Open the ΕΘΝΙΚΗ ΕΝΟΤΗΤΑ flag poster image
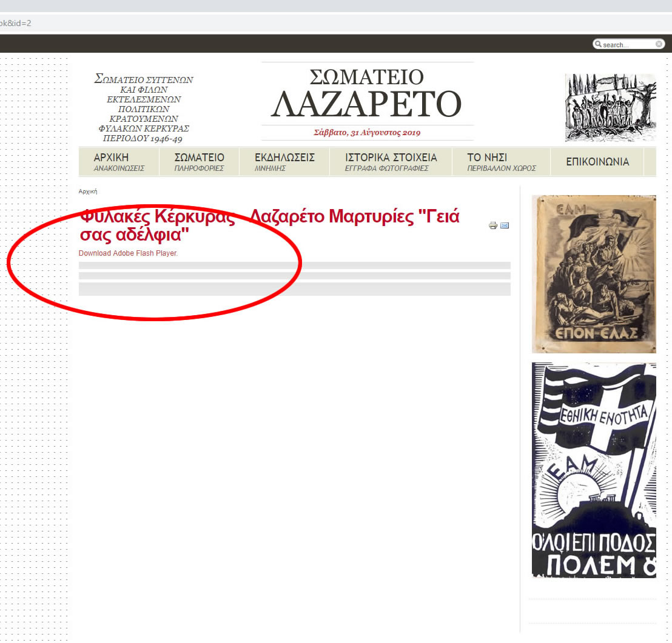This screenshot has height=643, width=672. pyautogui.click(x=593, y=470)
